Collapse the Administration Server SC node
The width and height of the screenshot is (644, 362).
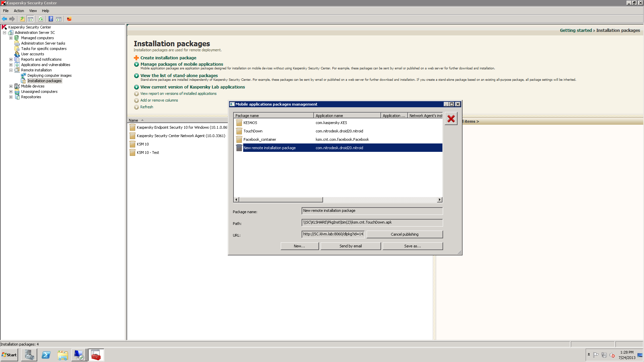point(4,33)
